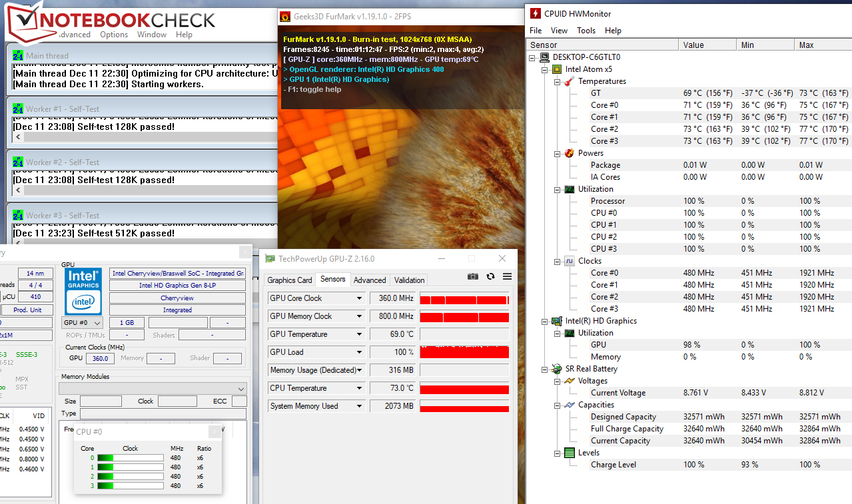Click the icon beside Voltages
The height and width of the screenshot is (504, 852).
569,381
